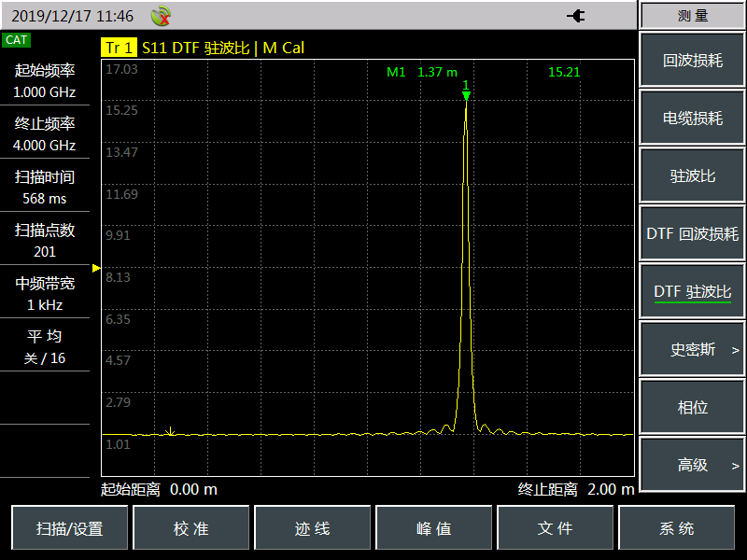
Task: Open the 峰值 bottom menu
Action: 434,528
